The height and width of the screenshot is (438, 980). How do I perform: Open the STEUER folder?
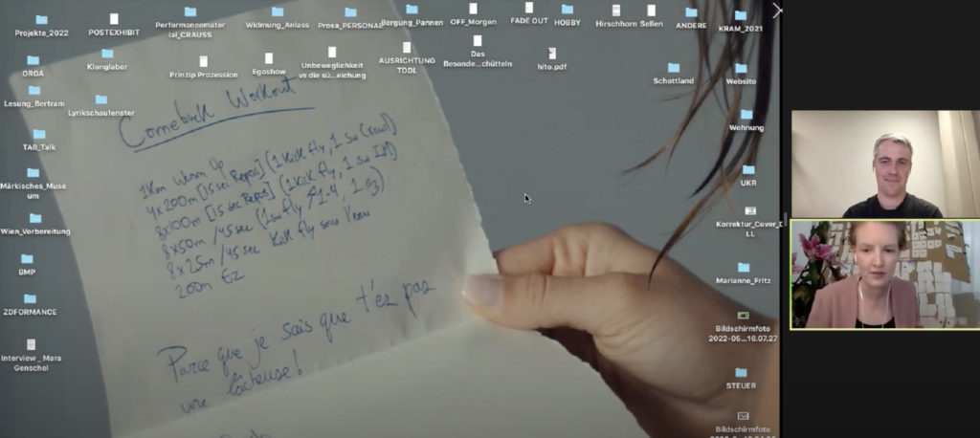click(x=741, y=373)
